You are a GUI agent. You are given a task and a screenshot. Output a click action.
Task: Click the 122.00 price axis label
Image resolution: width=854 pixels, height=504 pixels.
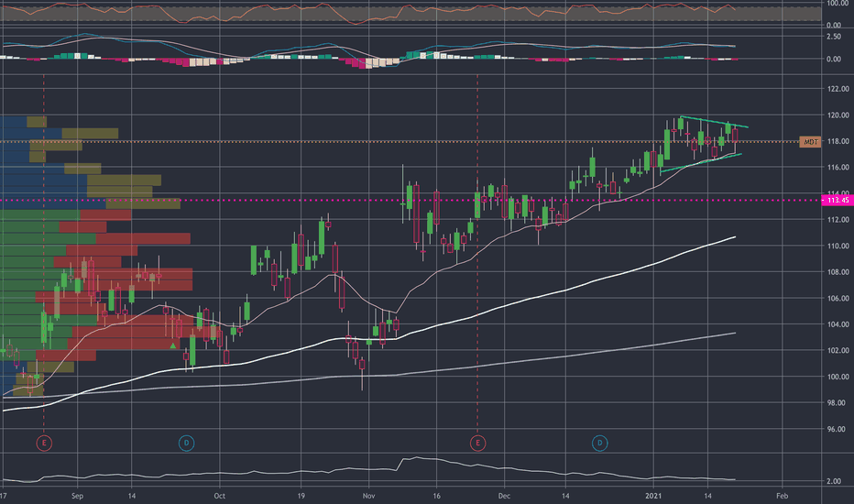pos(838,89)
